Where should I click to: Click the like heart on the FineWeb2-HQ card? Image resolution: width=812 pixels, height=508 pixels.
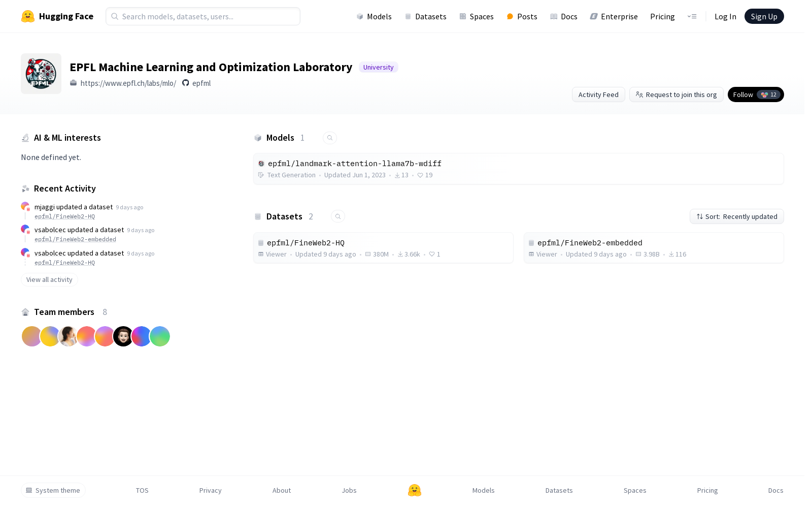[432, 254]
